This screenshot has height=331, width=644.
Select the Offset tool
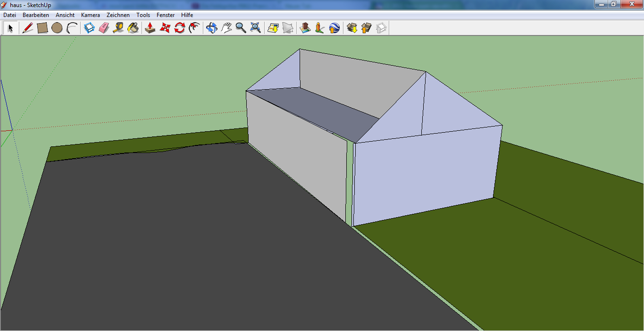[x=194, y=28]
